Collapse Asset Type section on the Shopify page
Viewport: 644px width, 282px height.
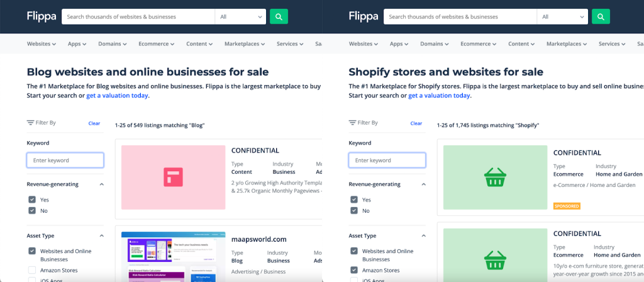(424, 236)
